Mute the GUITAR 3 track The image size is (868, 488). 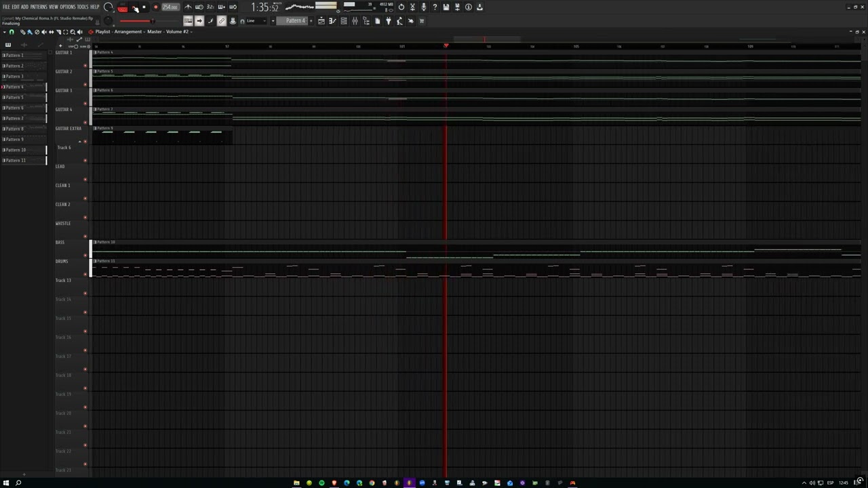(x=85, y=103)
